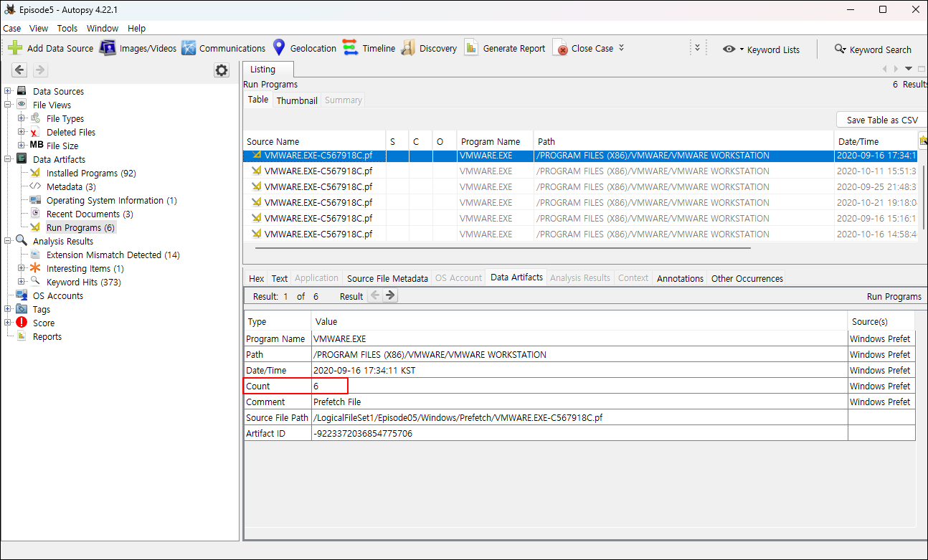Switch to the Other Occurrences tab

pyautogui.click(x=747, y=278)
